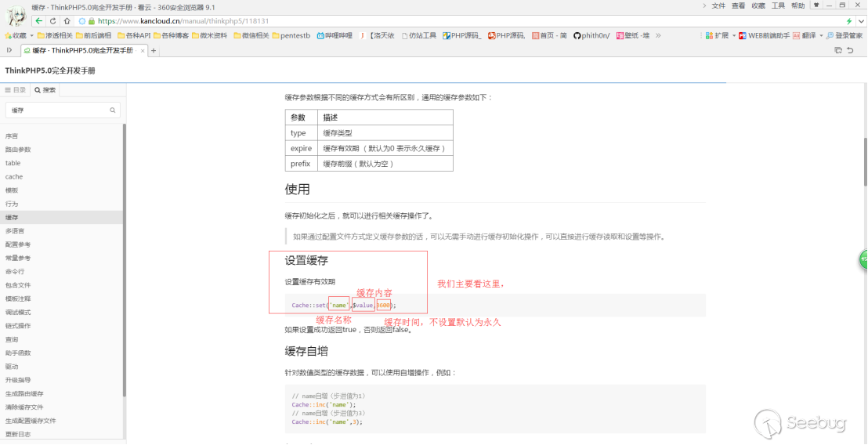Open the 首页 - 简 bookmark
The image size is (868, 445).
pyautogui.click(x=549, y=35)
